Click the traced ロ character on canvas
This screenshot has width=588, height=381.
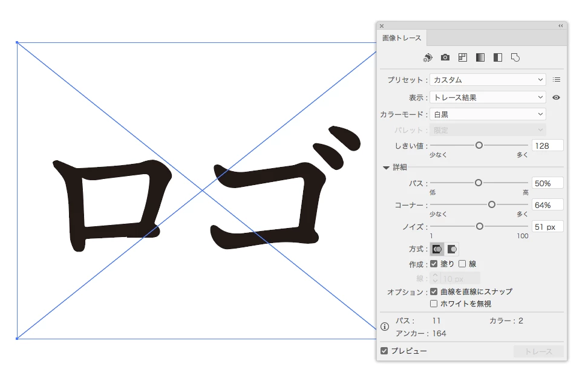(x=113, y=204)
